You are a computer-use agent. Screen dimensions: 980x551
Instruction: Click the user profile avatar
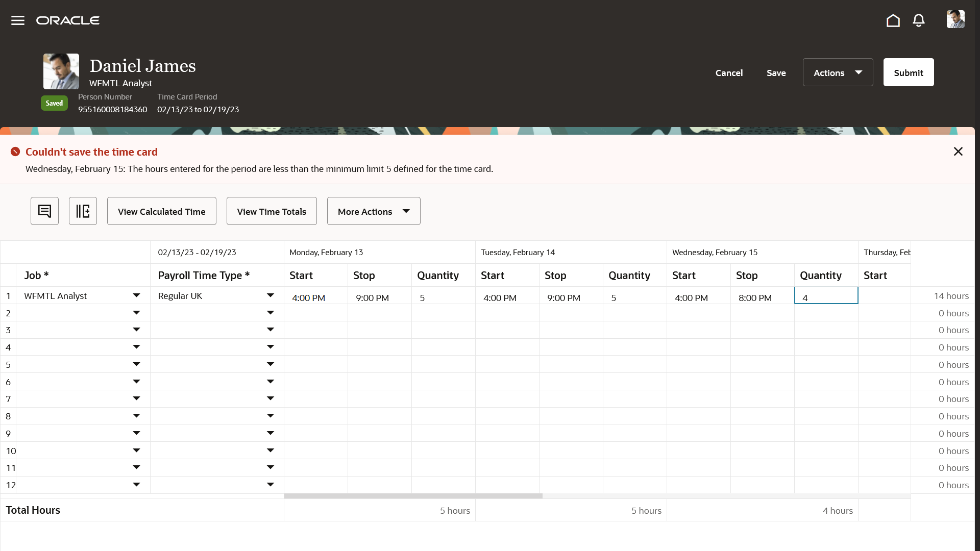(x=955, y=19)
